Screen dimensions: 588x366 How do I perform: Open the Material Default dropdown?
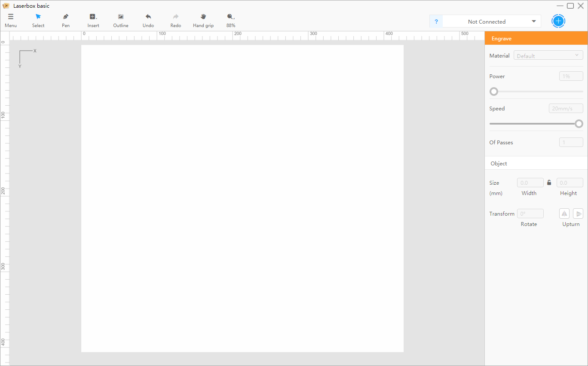(548, 55)
